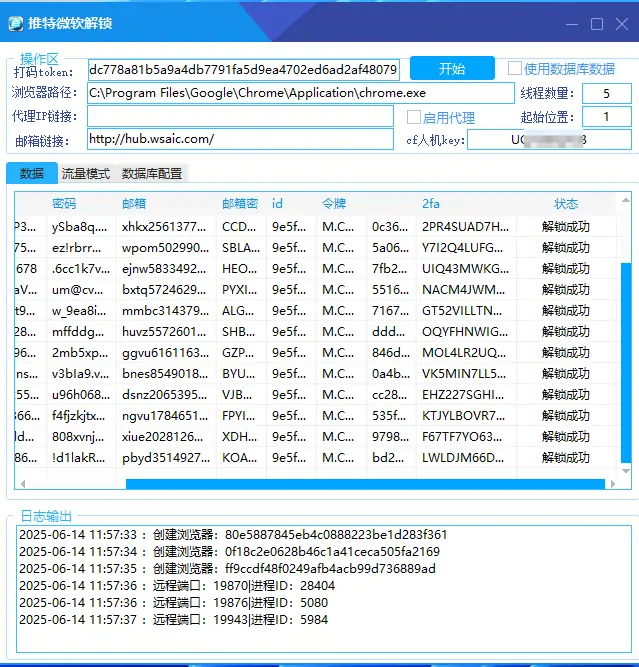Select the row with email wpom502990...

[x=315, y=248]
